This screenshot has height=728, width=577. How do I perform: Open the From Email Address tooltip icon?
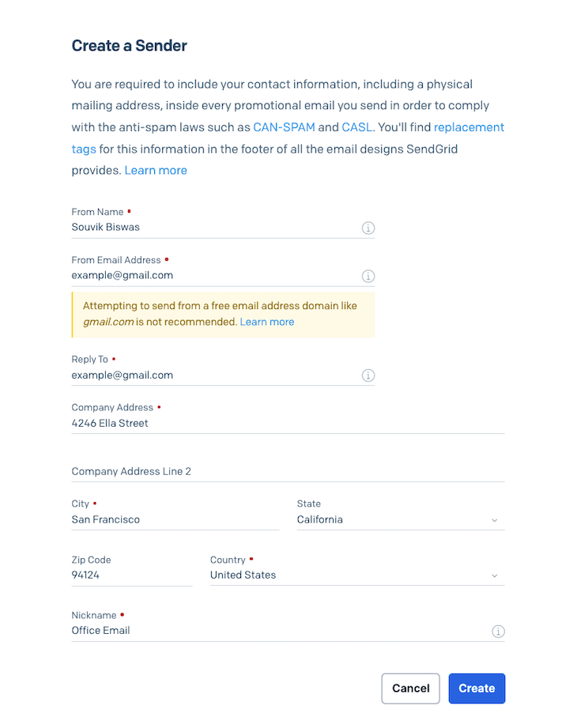tap(368, 276)
